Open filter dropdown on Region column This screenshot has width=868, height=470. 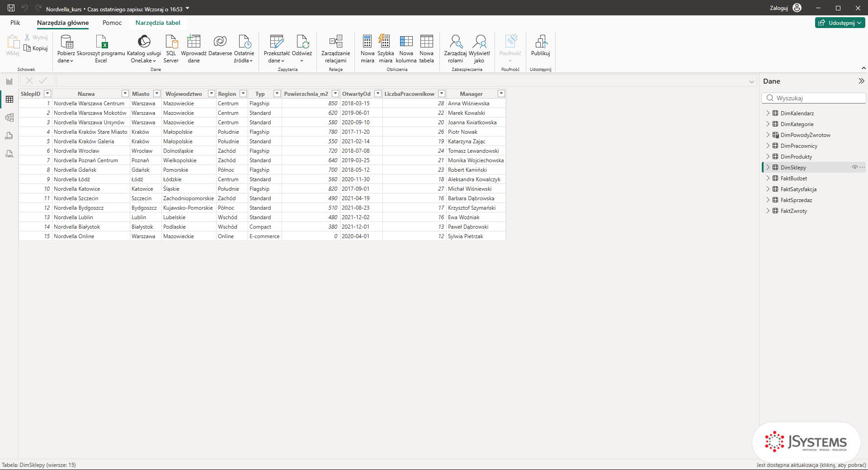[x=243, y=94]
